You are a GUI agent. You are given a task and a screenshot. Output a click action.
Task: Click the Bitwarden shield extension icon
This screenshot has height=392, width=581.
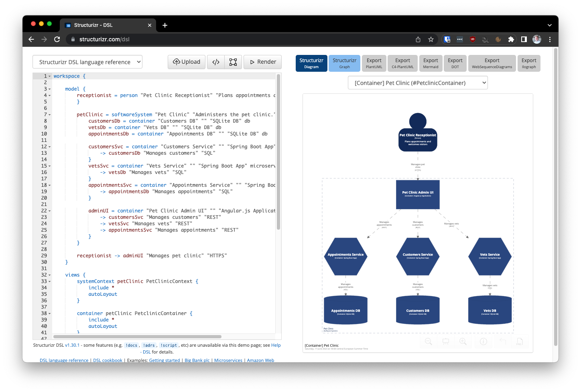coord(447,39)
